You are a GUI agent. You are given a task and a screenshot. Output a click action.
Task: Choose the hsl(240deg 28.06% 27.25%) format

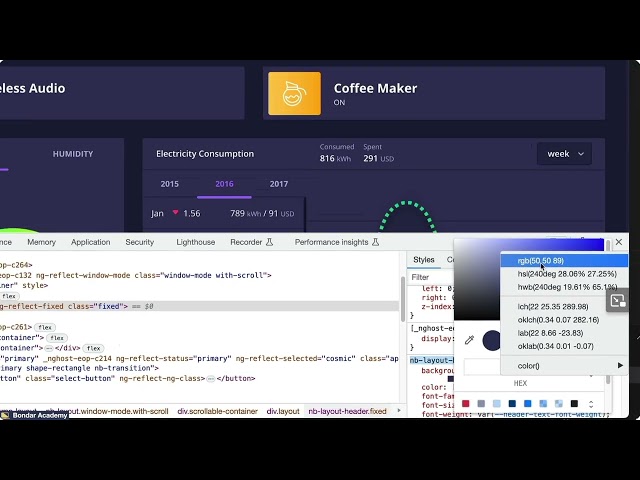click(564, 274)
